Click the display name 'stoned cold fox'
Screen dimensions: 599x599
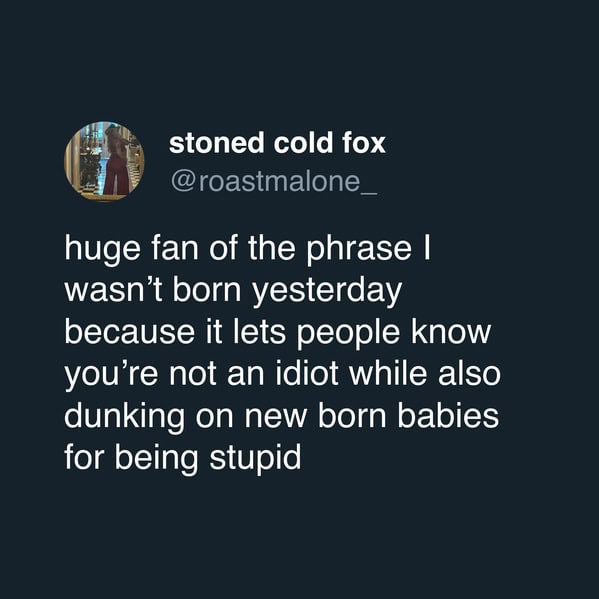tap(277, 143)
